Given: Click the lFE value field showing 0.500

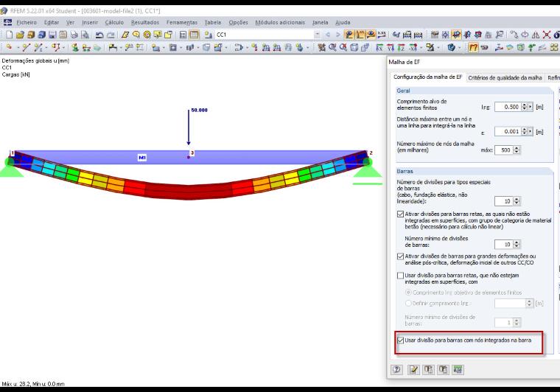Looking at the screenshot, I should 508,107.
